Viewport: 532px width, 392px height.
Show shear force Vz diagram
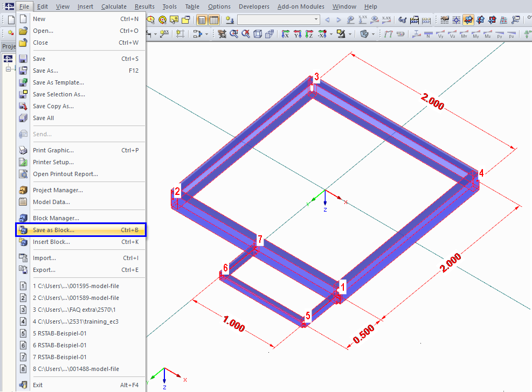point(452,34)
